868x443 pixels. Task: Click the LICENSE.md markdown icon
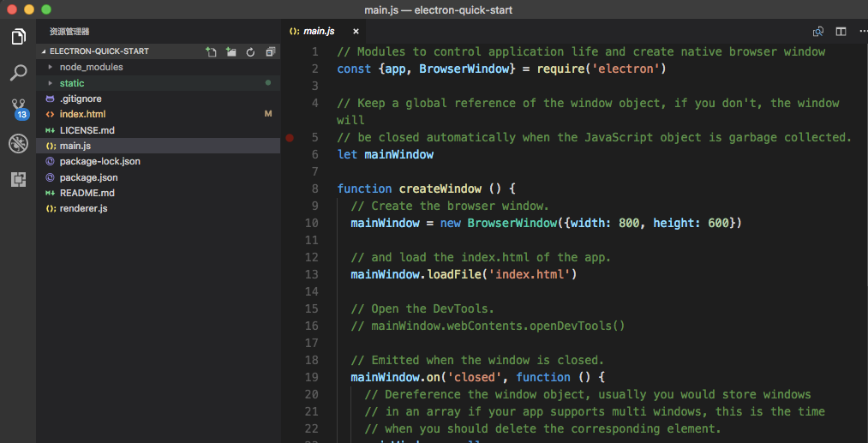pos(51,130)
